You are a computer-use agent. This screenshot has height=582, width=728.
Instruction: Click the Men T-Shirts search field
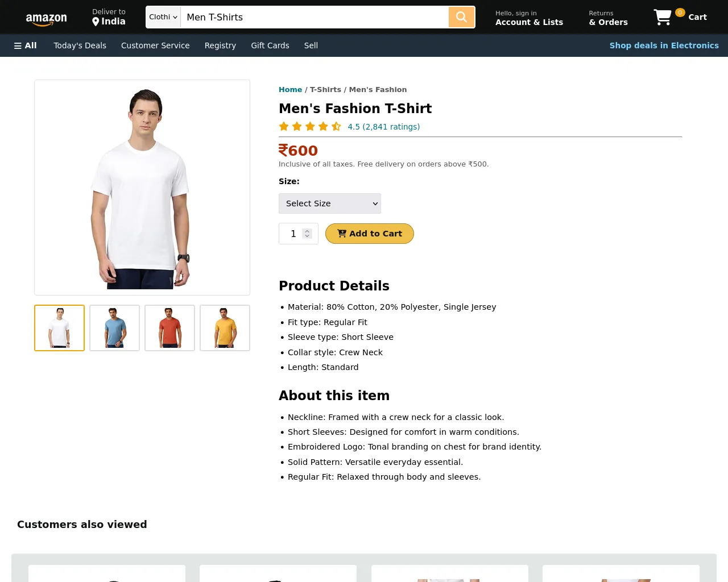click(315, 17)
